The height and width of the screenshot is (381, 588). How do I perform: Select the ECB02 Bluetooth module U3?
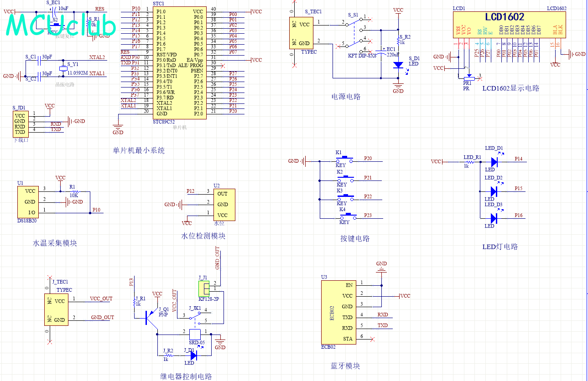pos(338,312)
